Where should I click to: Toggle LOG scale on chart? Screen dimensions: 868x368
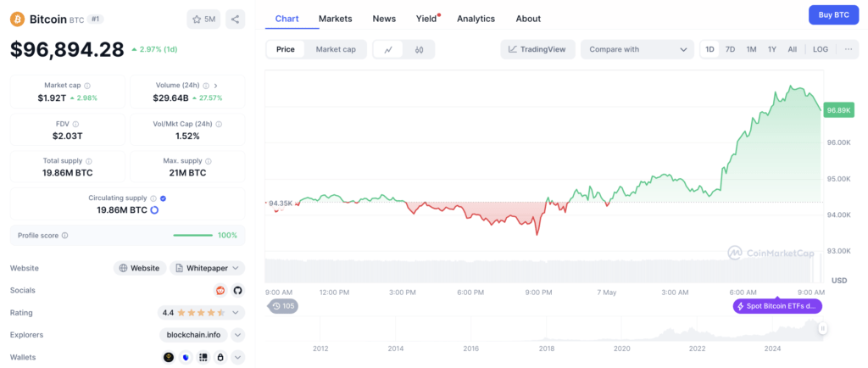pyautogui.click(x=821, y=49)
